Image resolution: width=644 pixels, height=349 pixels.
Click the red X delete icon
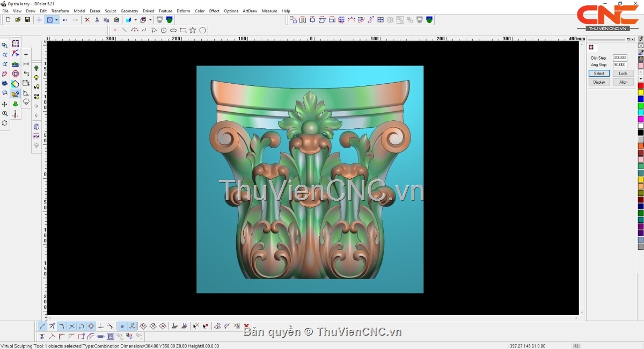click(x=87, y=20)
